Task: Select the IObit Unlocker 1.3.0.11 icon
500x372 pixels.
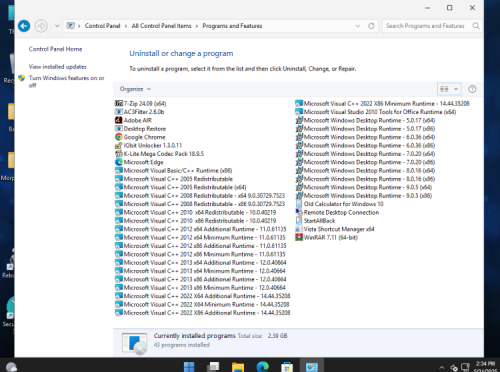Action: pyautogui.click(x=119, y=145)
